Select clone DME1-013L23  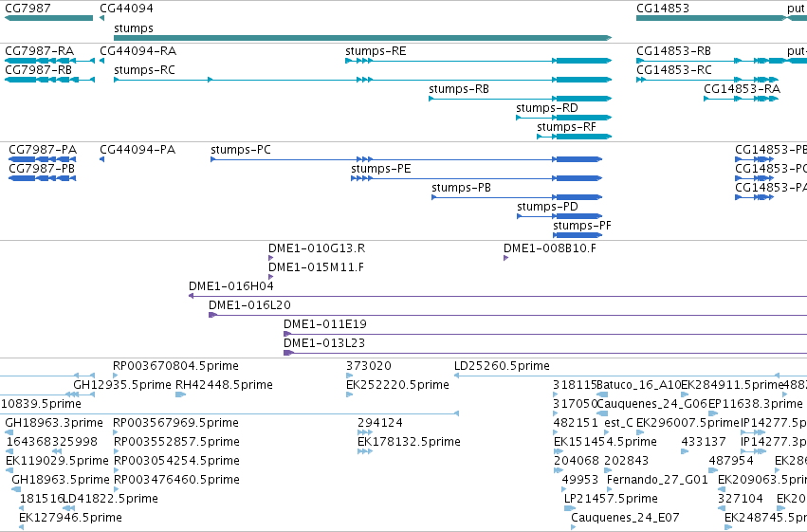pos(545,353)
